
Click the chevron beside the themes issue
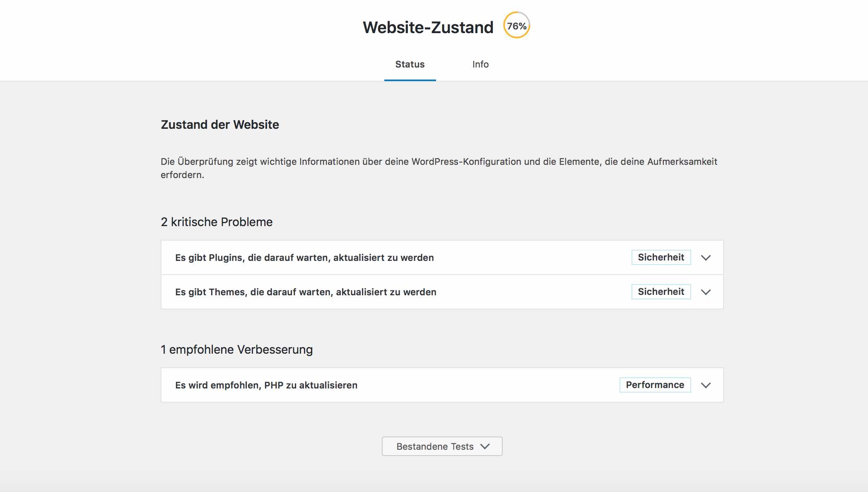706,292
